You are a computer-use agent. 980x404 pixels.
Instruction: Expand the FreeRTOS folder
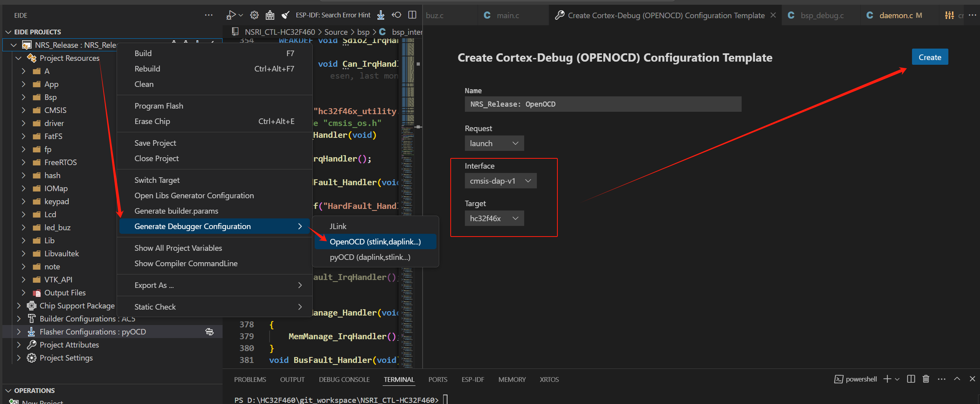tap(24, 162)
